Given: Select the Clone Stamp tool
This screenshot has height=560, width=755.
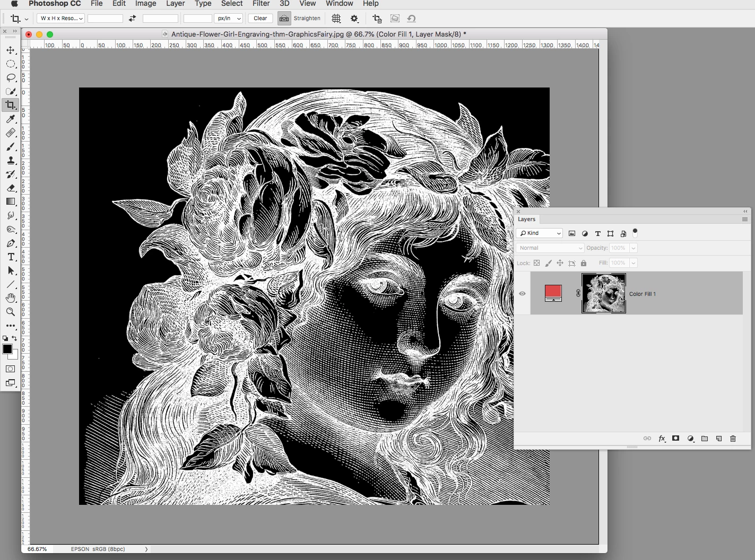Looking at the screenshot, I should coord(11,160).
